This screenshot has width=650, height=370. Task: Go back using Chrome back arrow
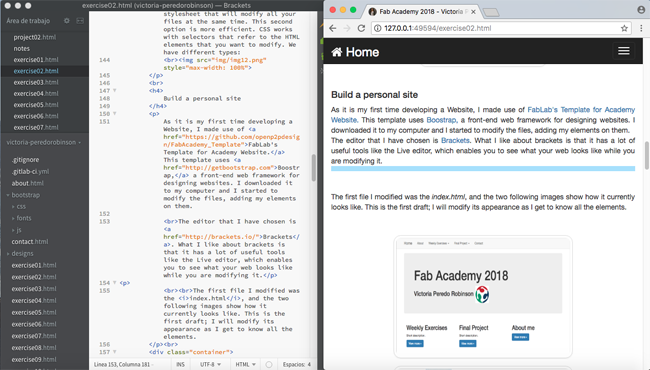pyautogui.click(x=332, y=28)
